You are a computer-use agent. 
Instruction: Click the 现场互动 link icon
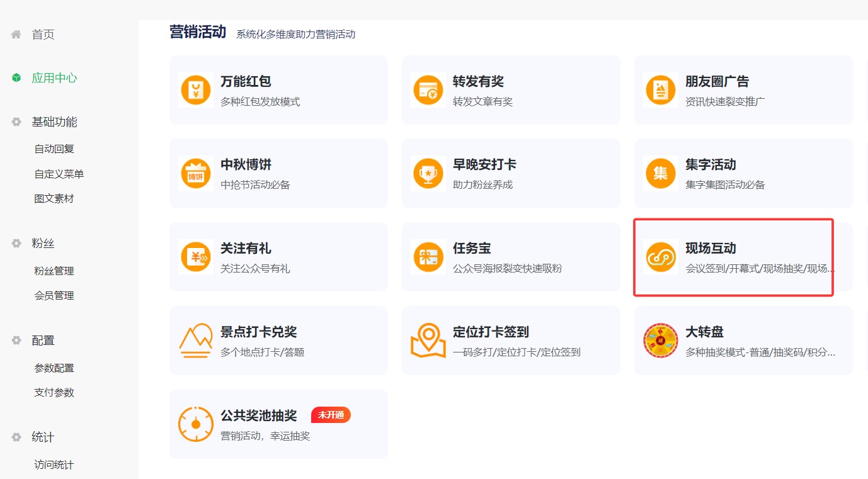click(x=660, y=257)
